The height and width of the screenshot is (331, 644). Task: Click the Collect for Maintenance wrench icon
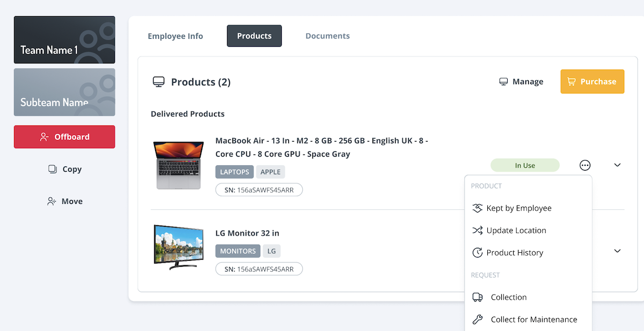(x=477, y=320)
